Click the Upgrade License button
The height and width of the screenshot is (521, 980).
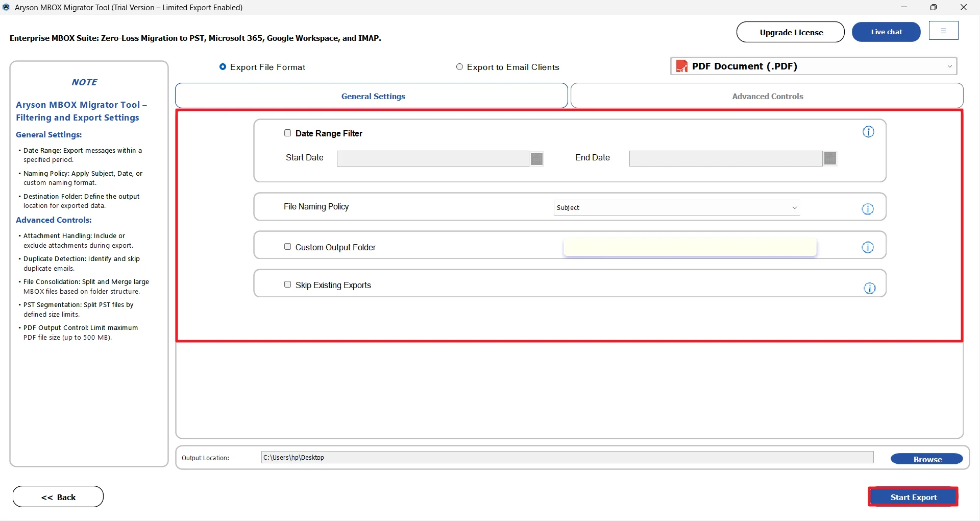click(x=791, y=32)
